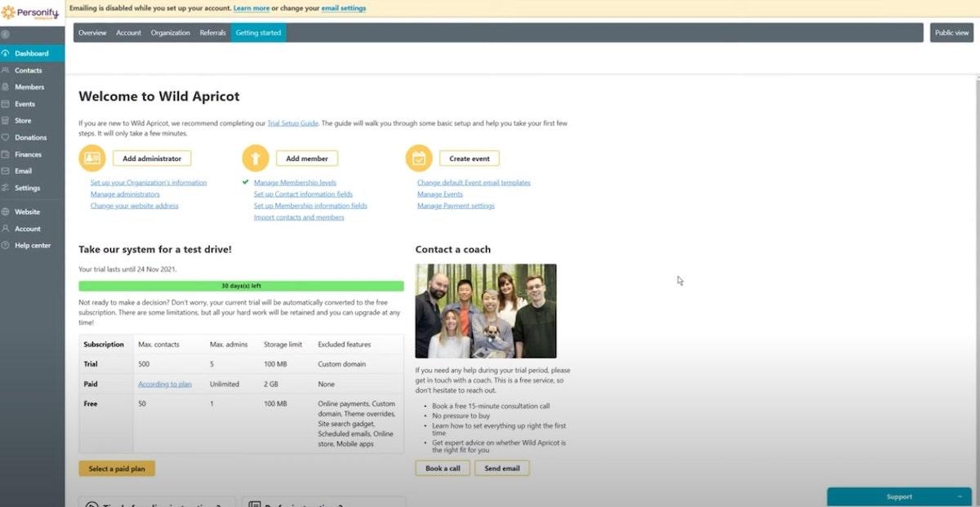
Task: Click the Custom domain cell in Trial row
Action: click(341, 364)
